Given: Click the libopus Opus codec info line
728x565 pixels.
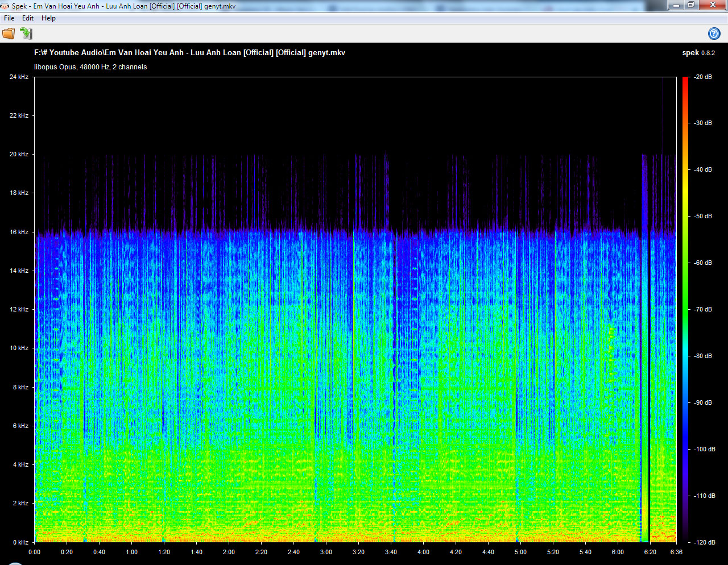Looking at the screenshot, I should 90,67.
